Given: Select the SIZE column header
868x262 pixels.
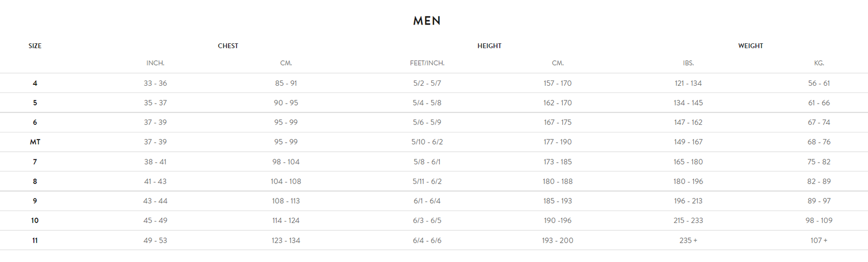Looking at the screenshot, I should tap(35, 46).
